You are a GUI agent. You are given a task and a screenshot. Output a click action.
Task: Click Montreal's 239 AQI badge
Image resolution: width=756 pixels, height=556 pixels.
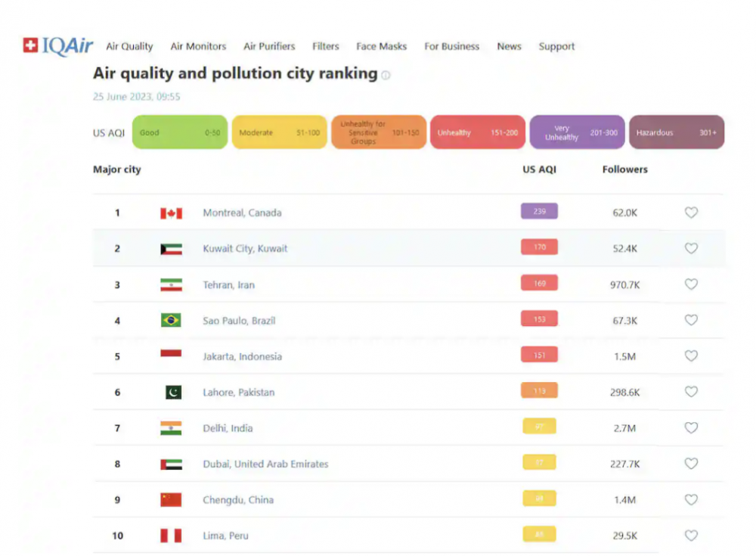click(539, 212)
